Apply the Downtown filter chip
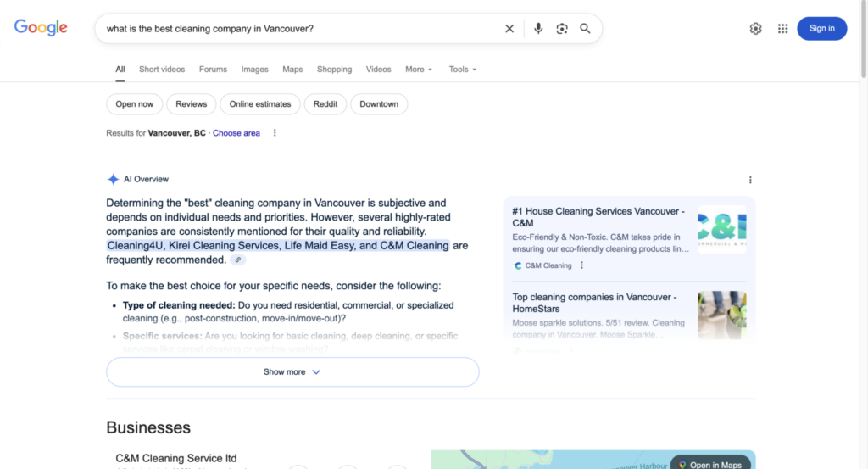 (x=379, y=104)
